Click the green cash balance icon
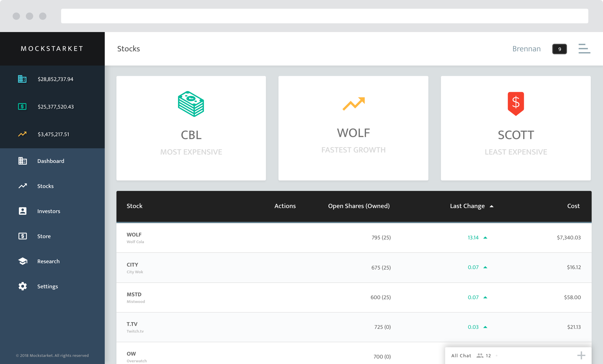The height and width of the screenshot is (364, 603). [x=22, y=107]
